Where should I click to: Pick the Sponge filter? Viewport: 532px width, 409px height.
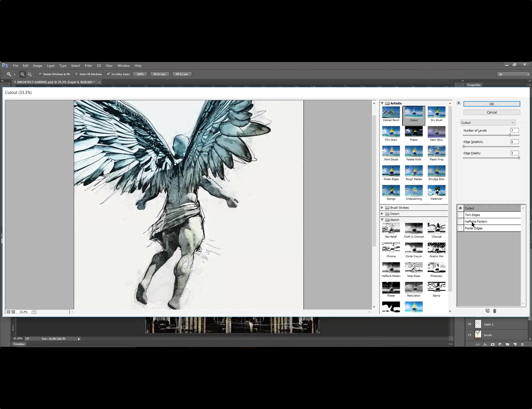[391, 192]
